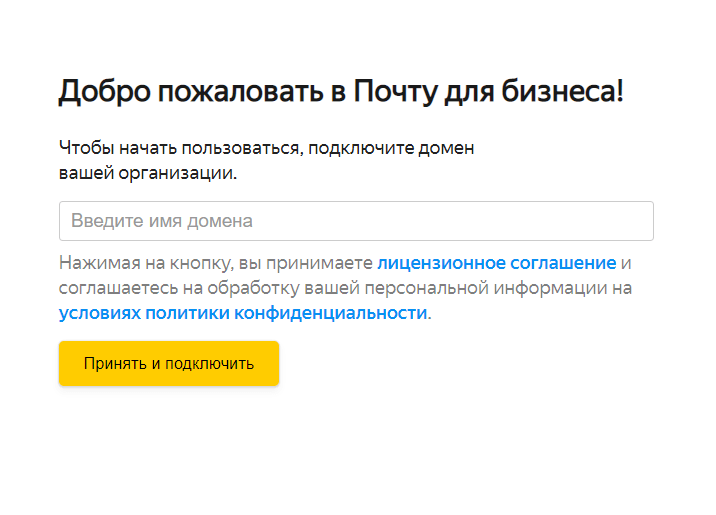Focus the domain name text box
This screenshot has height=515, width=716.
(x=356, y=221)
